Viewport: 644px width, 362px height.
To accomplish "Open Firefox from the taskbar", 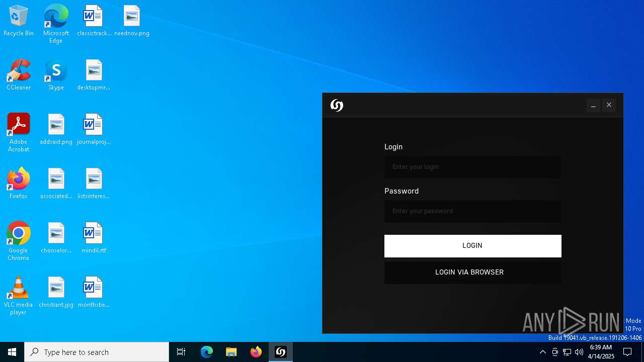I will coord(256,352).
